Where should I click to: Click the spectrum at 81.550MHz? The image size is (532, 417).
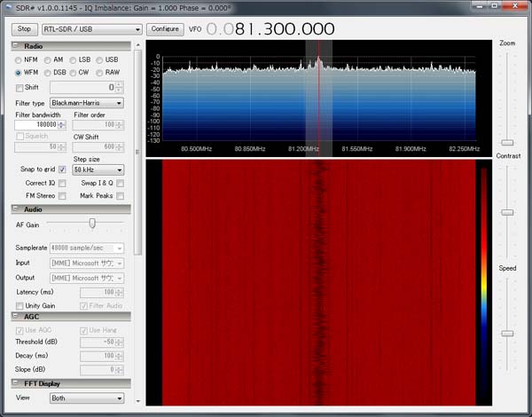click(357, 98)
